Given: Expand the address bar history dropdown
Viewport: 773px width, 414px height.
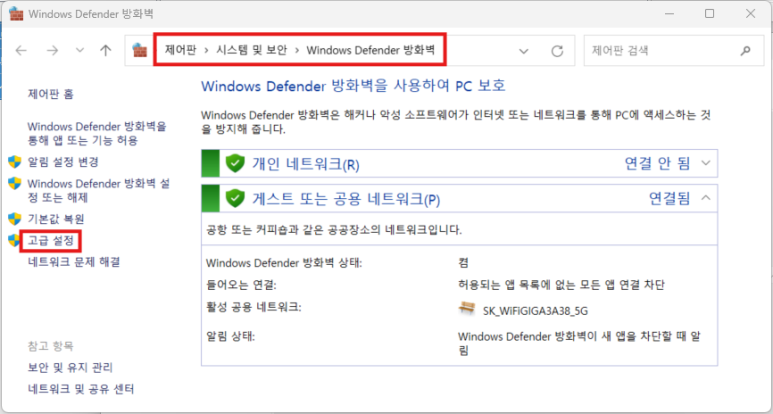Looking at the screenshot, I should tap(524, 51).
